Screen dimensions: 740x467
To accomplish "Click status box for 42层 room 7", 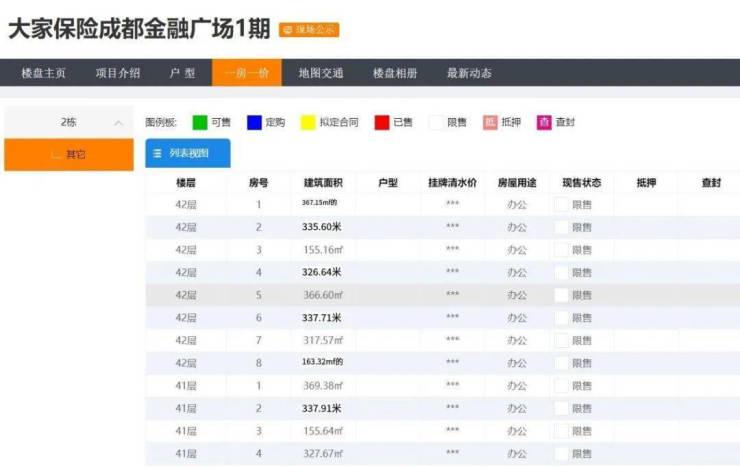I will pos(561,340).
